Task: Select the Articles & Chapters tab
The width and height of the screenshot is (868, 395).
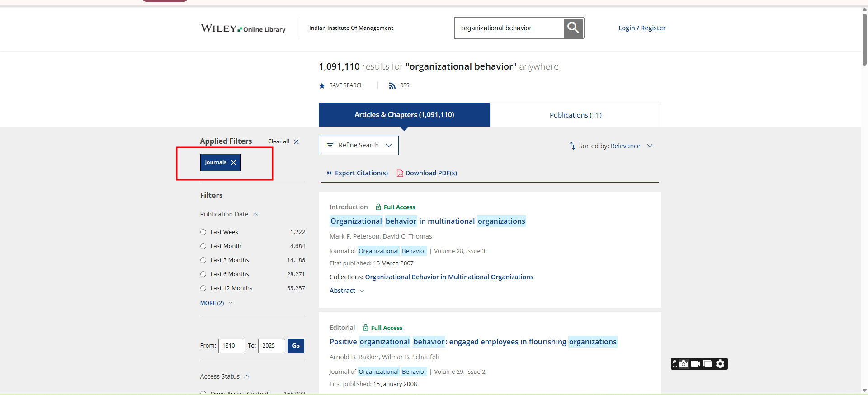Action: click(404, 115)
